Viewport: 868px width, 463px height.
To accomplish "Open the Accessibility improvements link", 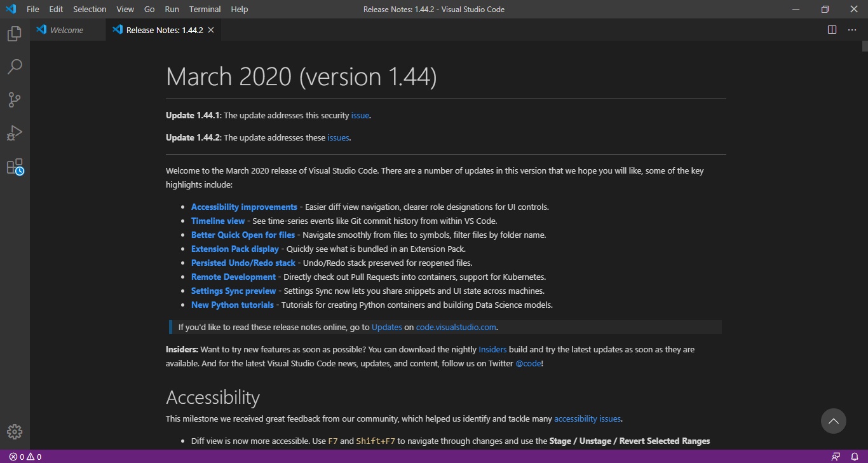I will point(244,207).
